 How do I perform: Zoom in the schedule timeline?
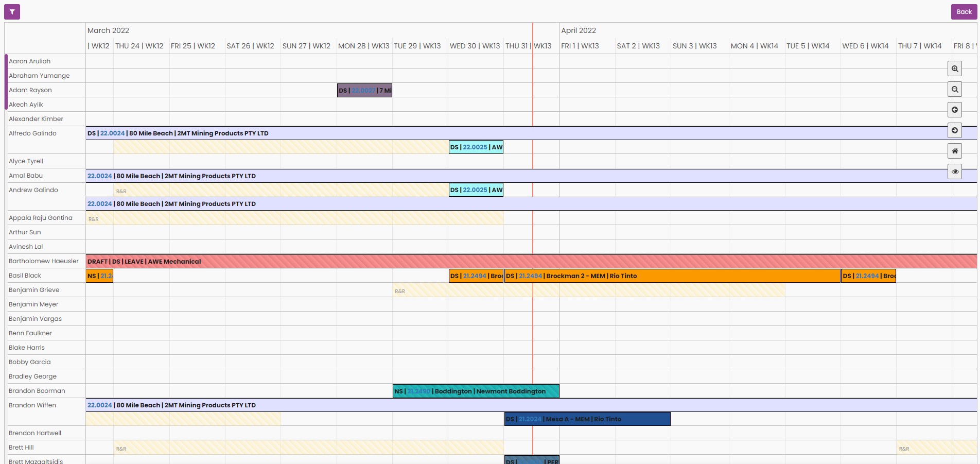coord(955,68)
